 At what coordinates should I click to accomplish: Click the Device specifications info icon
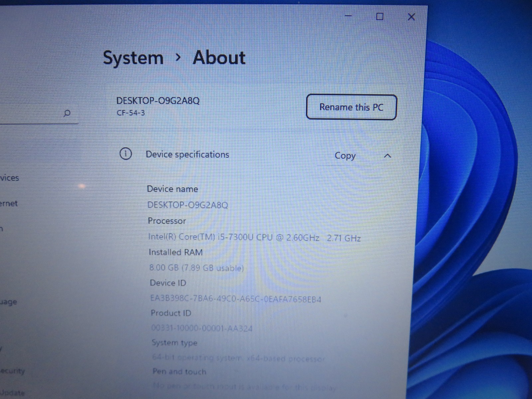pyautogui.click(x=125, y=154)
